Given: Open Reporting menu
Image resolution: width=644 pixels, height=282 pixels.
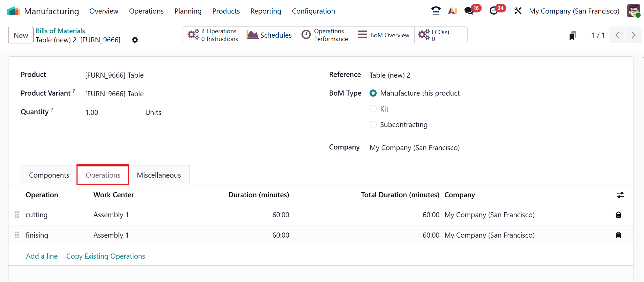Looking at the screenshot, I should [266, 11].
